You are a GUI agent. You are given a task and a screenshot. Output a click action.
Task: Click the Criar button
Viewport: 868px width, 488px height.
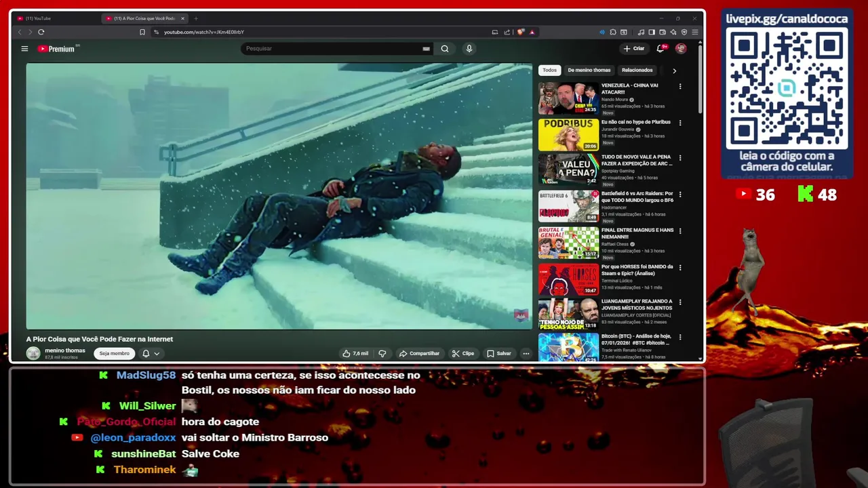pyautogui.click(x=634, y=48)
